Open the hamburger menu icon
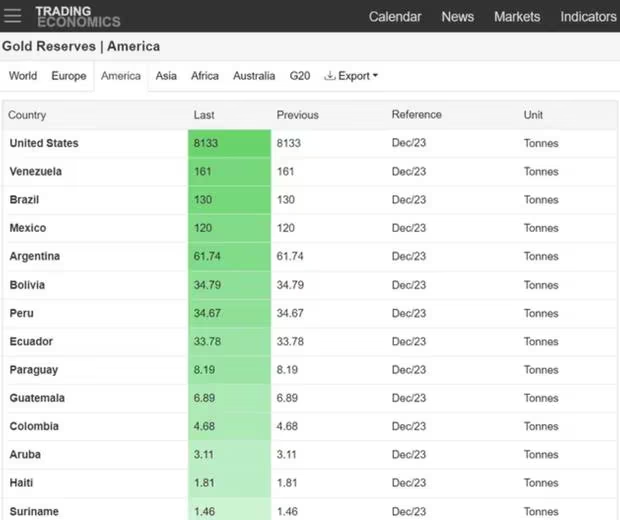This screenshot has width=620, height=520. pos(13,16)
